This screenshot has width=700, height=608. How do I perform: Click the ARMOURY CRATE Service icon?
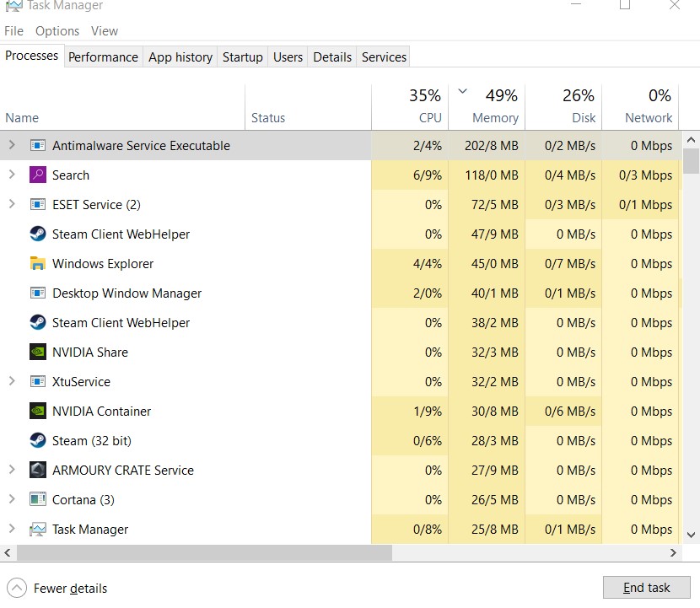pos(37,470)
